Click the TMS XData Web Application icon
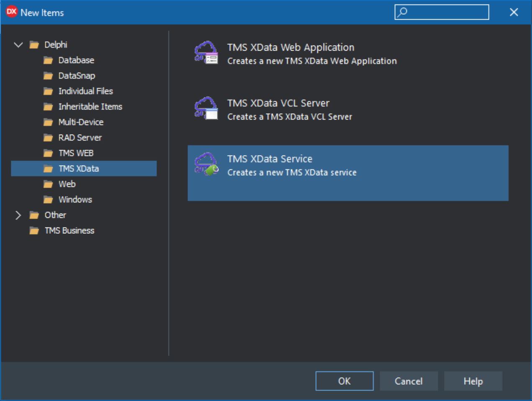532x401 pixels. tap(206, 53)
